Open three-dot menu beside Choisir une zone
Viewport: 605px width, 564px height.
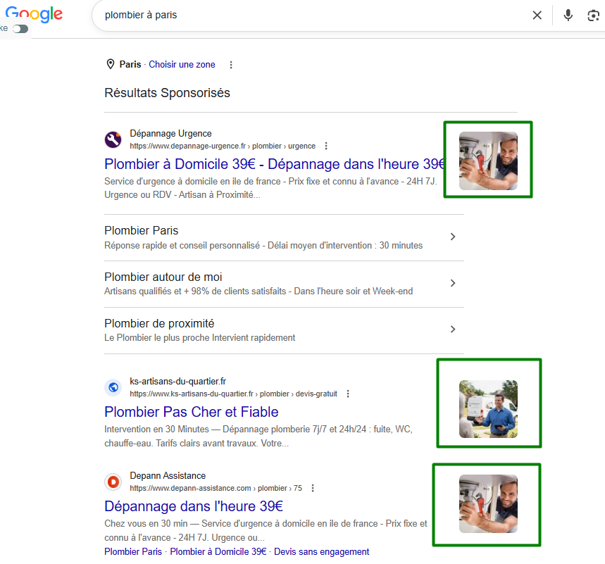coord(231,65)
